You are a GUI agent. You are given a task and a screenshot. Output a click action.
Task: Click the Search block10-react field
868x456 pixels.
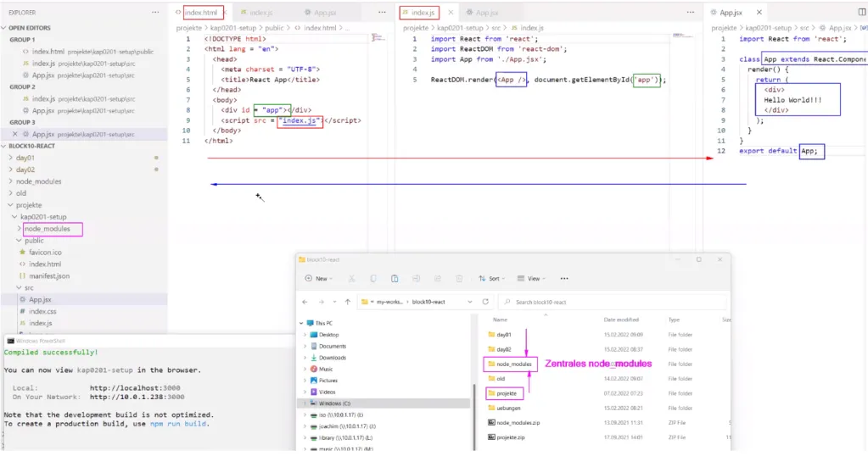click(613, 302)
